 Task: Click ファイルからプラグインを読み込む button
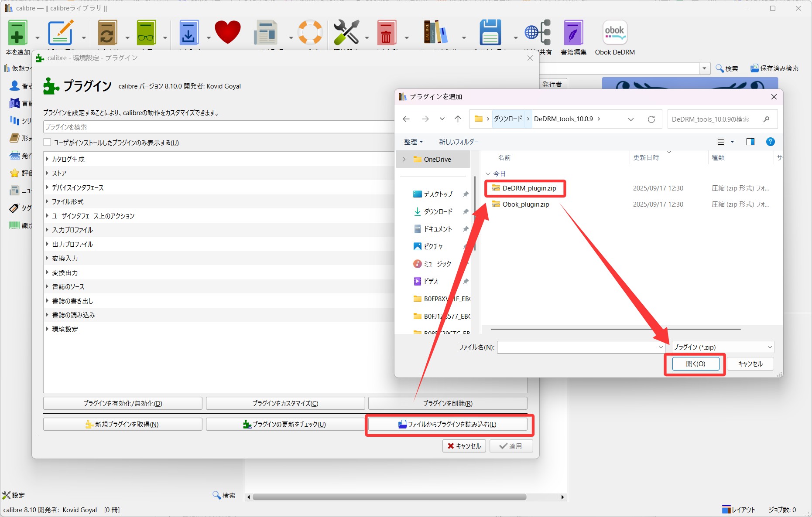pos(447,424)
